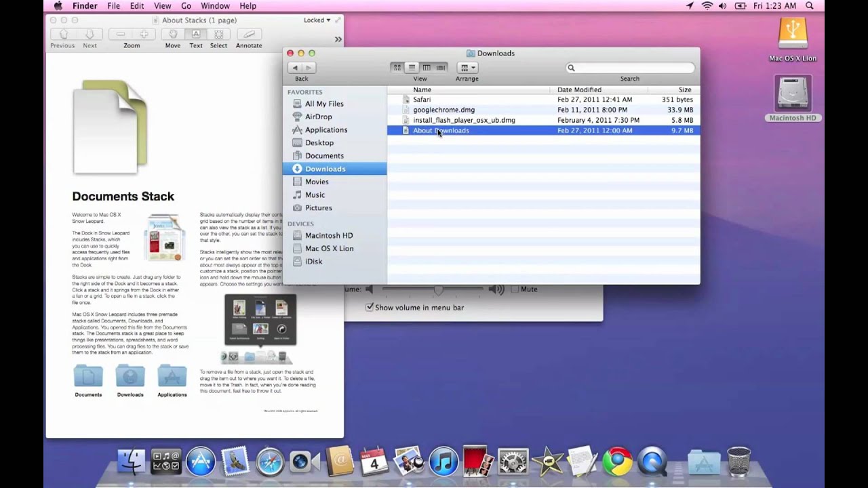
Task: Click the Finder window search field
Action: (x=630, y=68)
